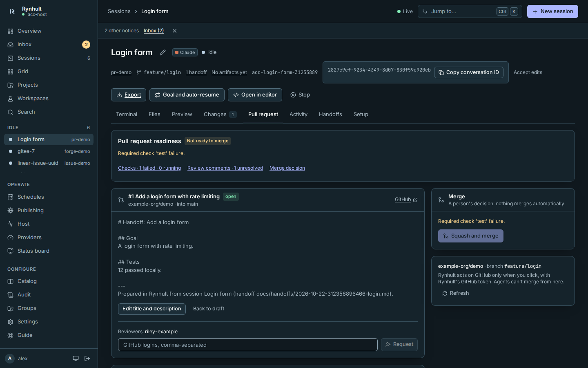
Task: Open the Inbox (2) notices link
Action: [x=154, y=31]
